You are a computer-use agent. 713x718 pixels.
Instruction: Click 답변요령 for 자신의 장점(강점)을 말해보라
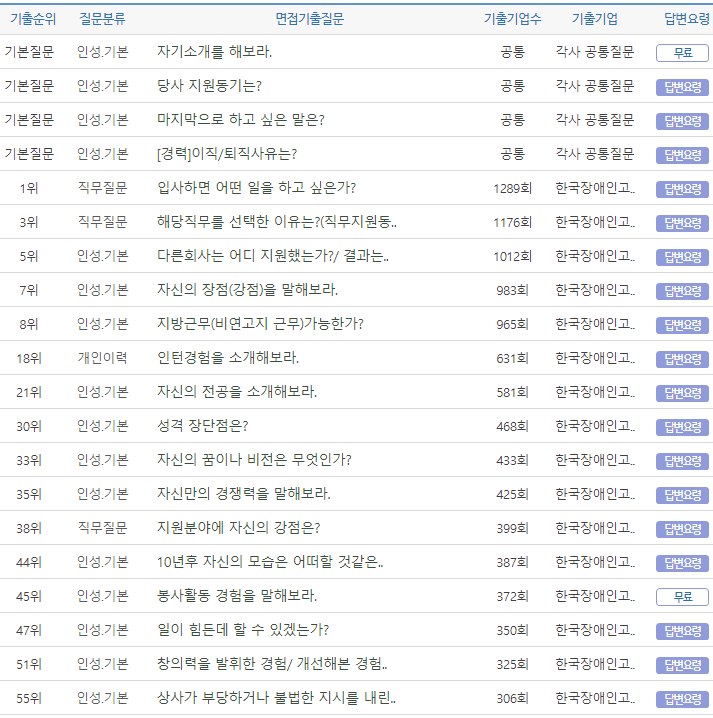(x=682, y=291)
